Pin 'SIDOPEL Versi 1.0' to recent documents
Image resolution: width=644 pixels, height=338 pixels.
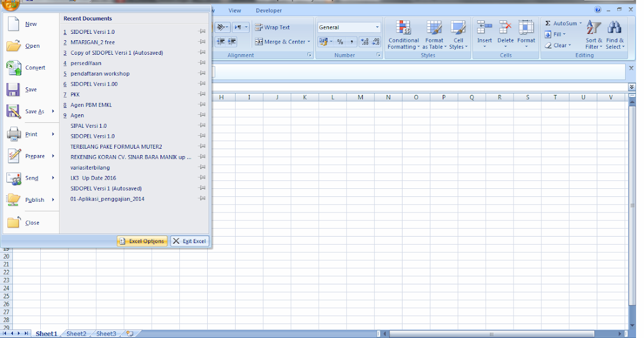[202, 32]
